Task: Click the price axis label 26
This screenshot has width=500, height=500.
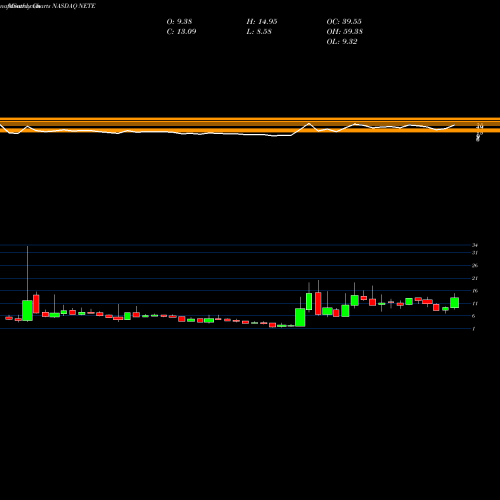Action: coord(475,266)
